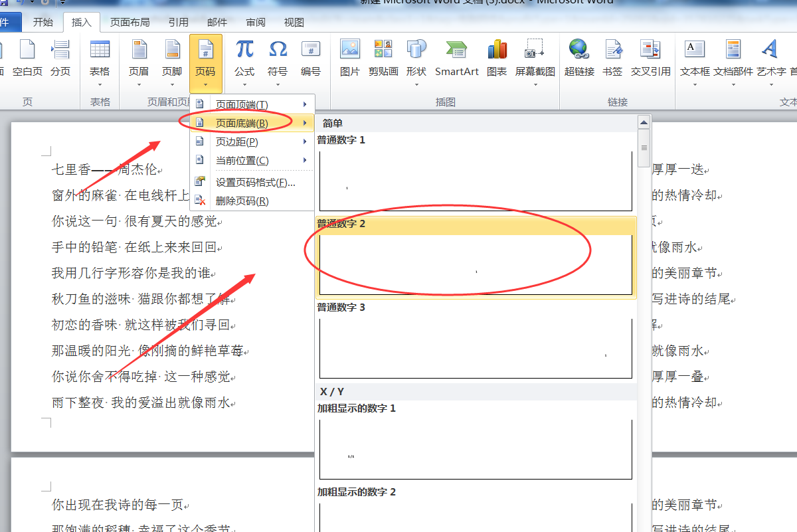Insert a Chart (图表)
The image size is (797, 532).
pyautogui.click(x=497, y=58)
